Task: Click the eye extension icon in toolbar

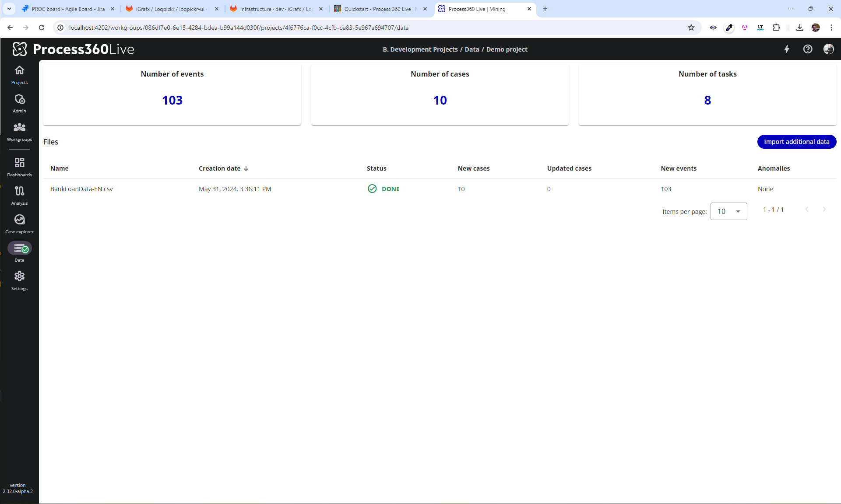Action: [x=713, y=28]
